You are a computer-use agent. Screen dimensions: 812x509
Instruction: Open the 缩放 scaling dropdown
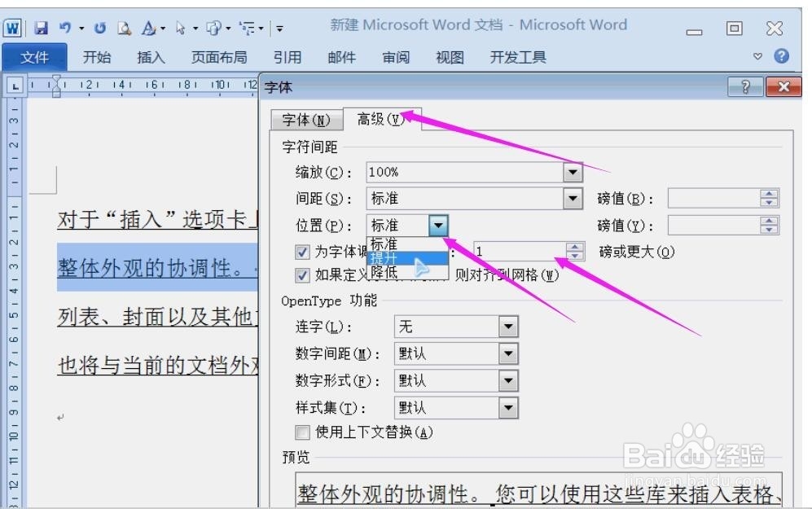[571, 172]
